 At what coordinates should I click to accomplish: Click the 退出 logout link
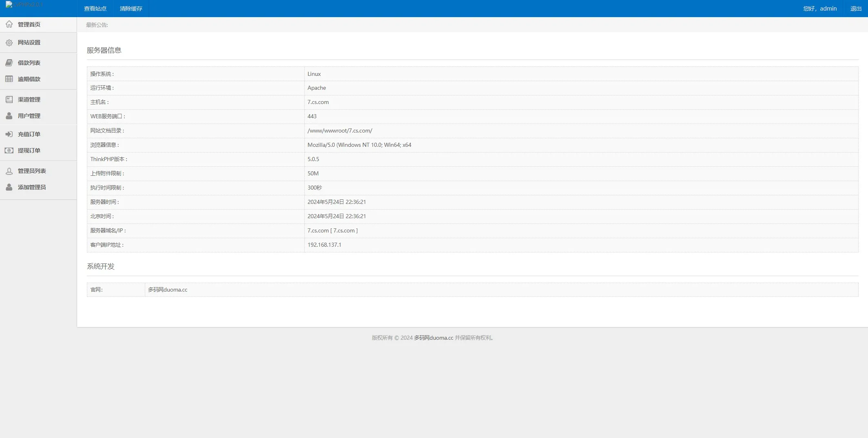point(855,9)
